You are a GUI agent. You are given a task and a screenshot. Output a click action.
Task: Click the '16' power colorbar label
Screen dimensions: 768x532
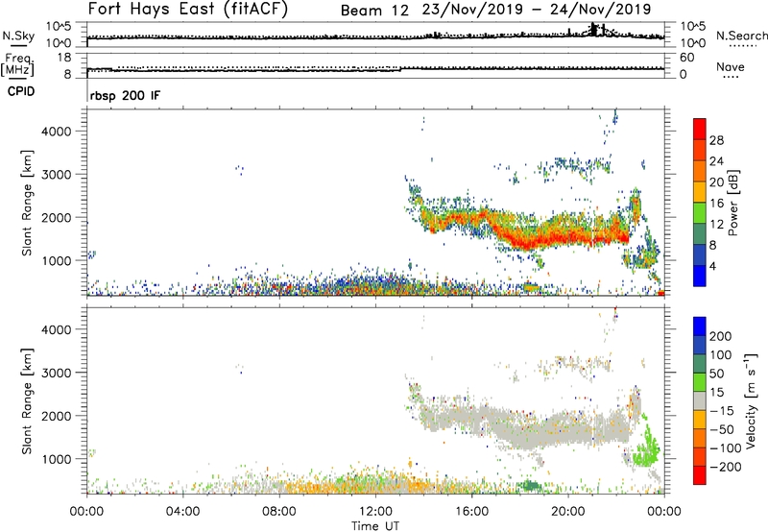[x=716, y=204]
